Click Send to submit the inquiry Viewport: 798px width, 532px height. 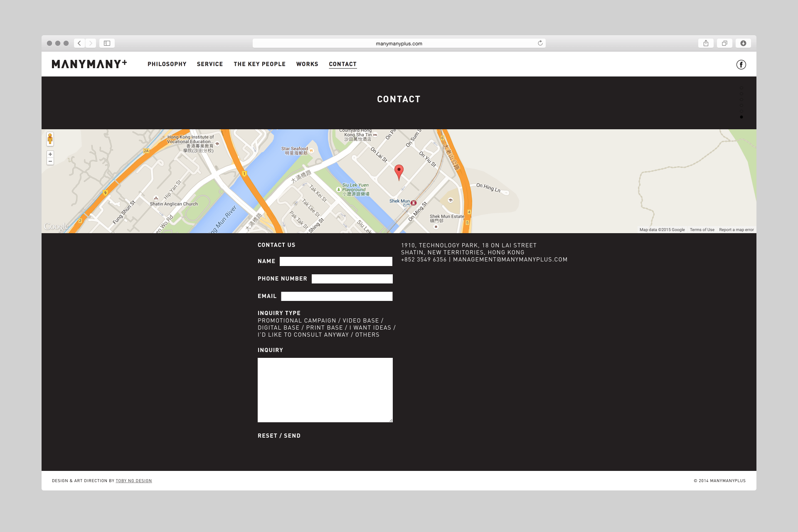(292, 436)
